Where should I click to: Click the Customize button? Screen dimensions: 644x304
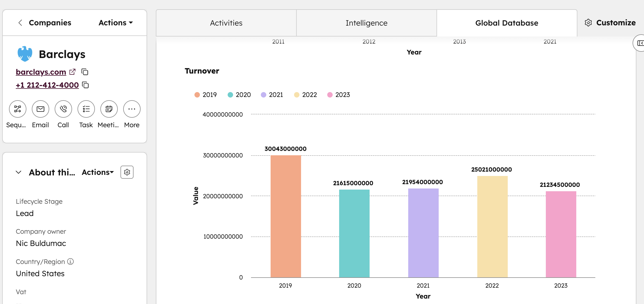click(x=610, y=23)
